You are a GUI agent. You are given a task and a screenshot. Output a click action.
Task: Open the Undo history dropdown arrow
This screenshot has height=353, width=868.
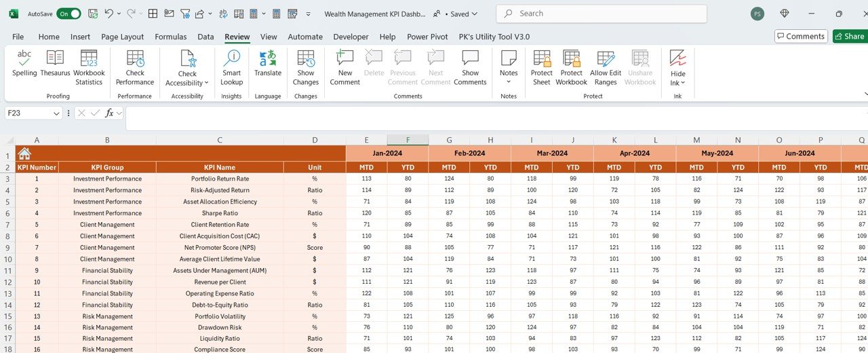(119, 14)
